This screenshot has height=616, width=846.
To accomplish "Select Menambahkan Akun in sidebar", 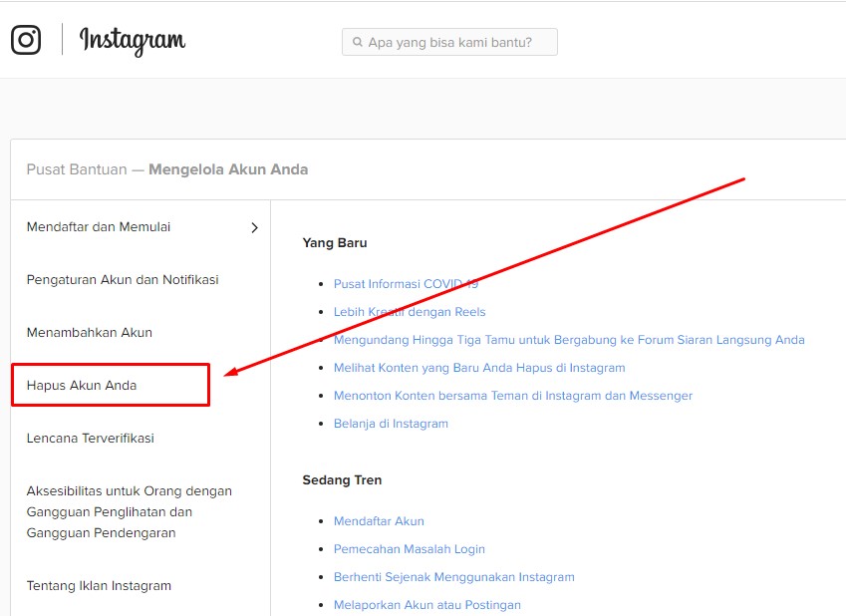I will coord(90,333).
